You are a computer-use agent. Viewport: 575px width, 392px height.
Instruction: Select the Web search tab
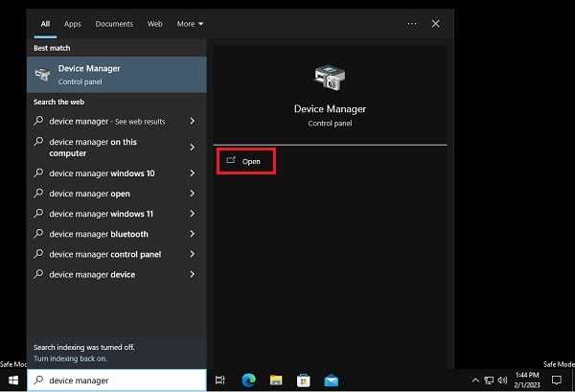[154, 23]
